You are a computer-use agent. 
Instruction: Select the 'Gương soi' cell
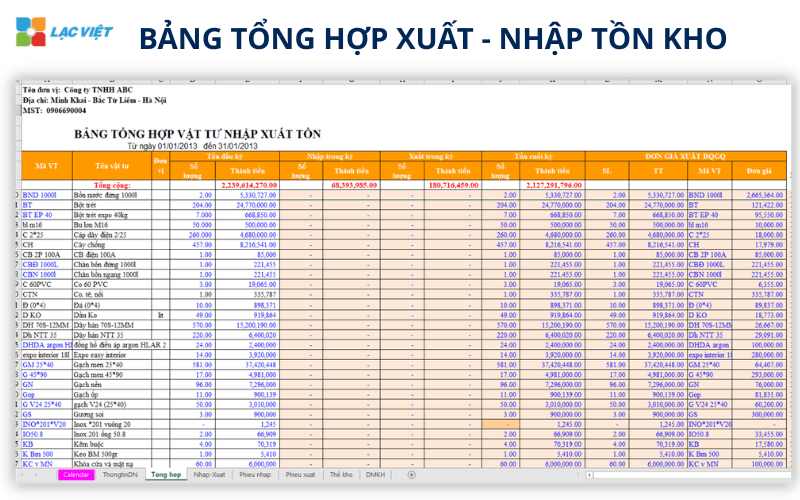pyautogui.click(x=112, y=415)
